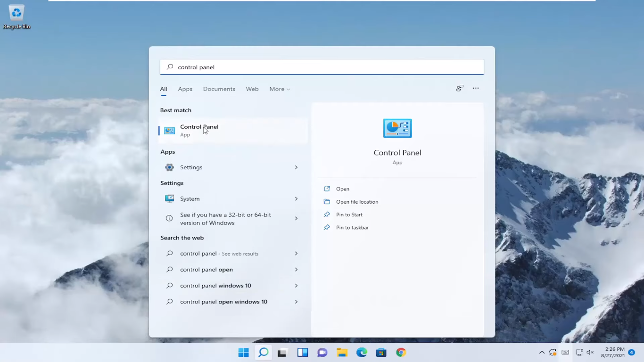Switch to the Apps filter tab
The image size is (644, 362).
(x=185, y=89)
